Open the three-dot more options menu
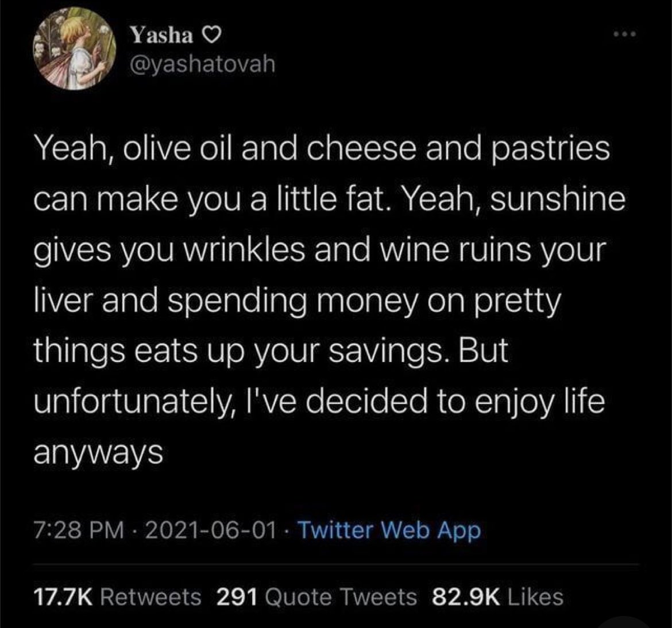This screenshot has width=672, height=628. coord(628,36)
